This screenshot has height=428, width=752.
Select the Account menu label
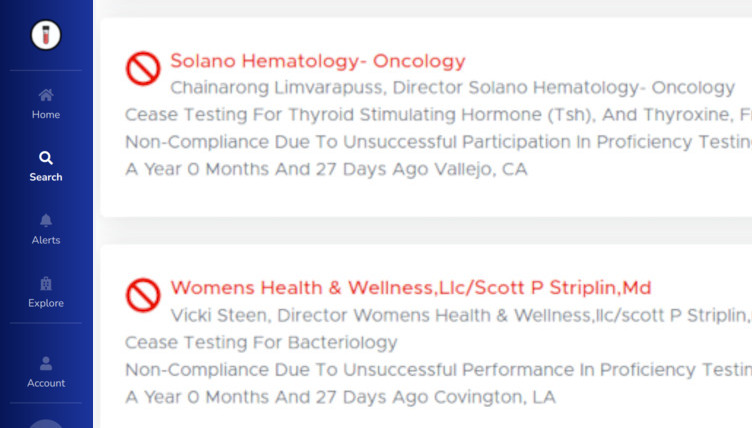pyautogui.click(x=46, y=383)
